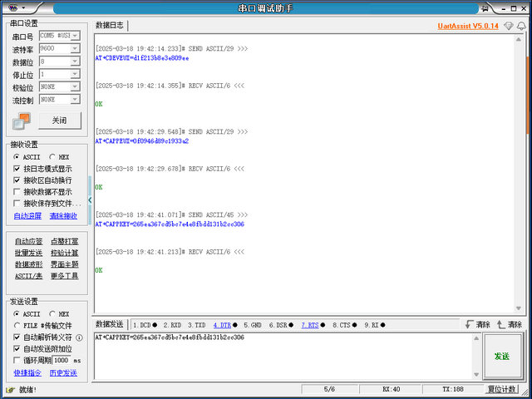Click the info icon beside 自动解析转义符
The image size is (532, 399).
pos(79,337)
